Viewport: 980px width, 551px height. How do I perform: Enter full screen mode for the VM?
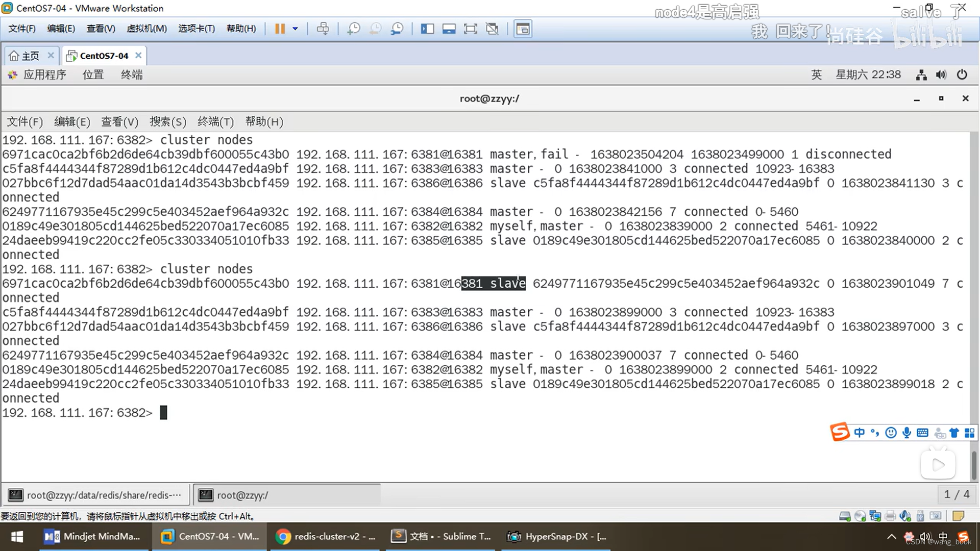click(x=470, y=29)
